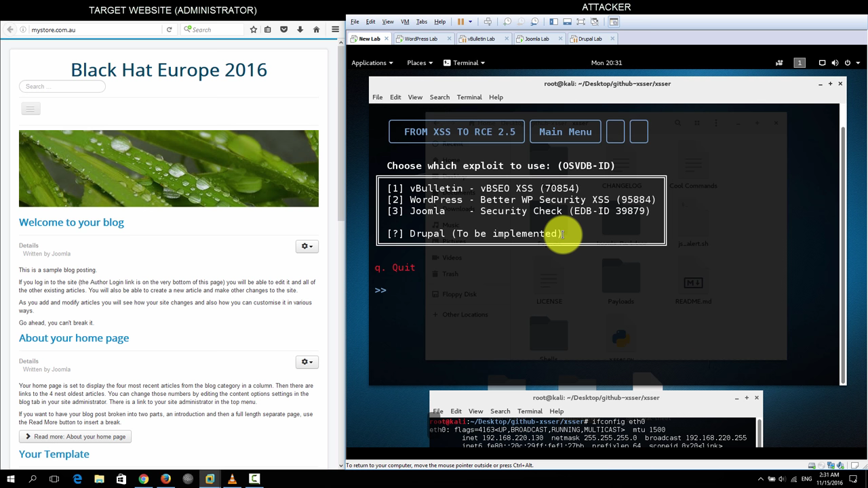Viewport: 868px width, 488px height.
Task: Go back in the Firefox browser
Action: pos(9,30)
